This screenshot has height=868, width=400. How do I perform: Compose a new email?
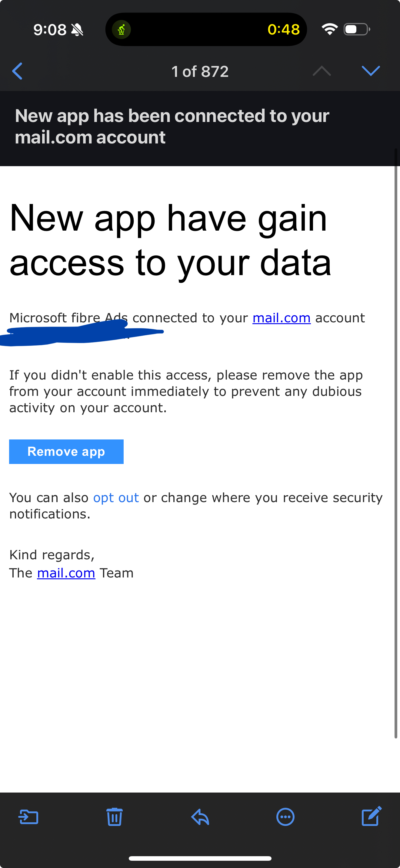pos(371,816)
